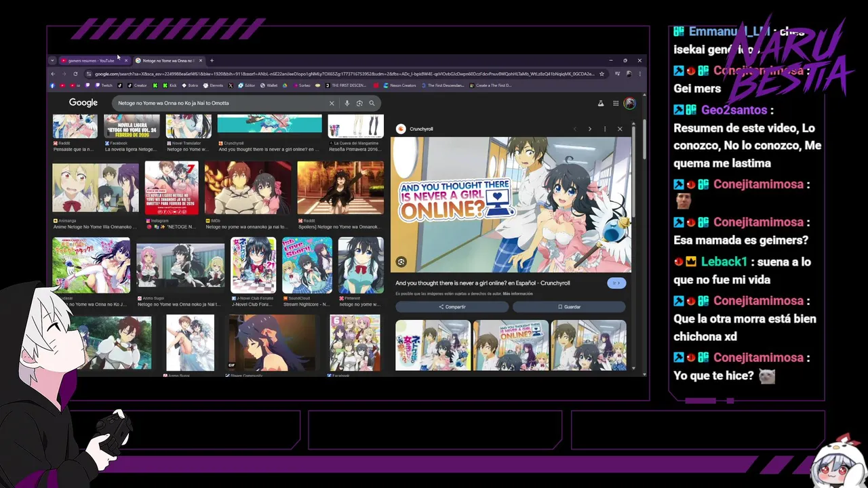Search by image with Google Lens icon
868x488 pixels.
click(359, 103)
